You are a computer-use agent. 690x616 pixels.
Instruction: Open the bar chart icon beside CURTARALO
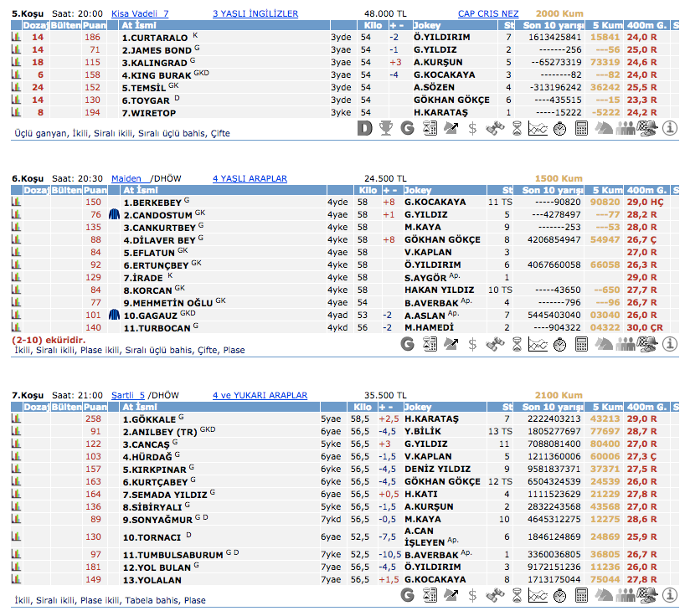click(15, 38)
